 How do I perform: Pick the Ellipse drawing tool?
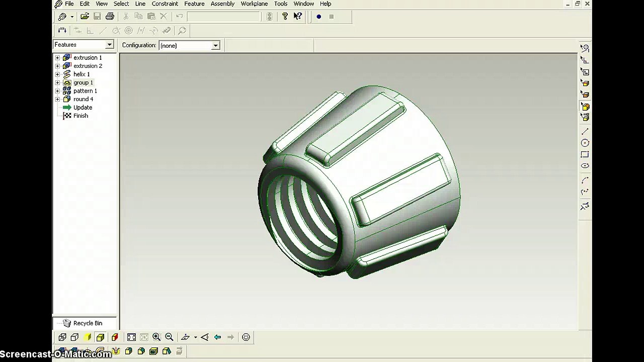[x=585, y=166]
